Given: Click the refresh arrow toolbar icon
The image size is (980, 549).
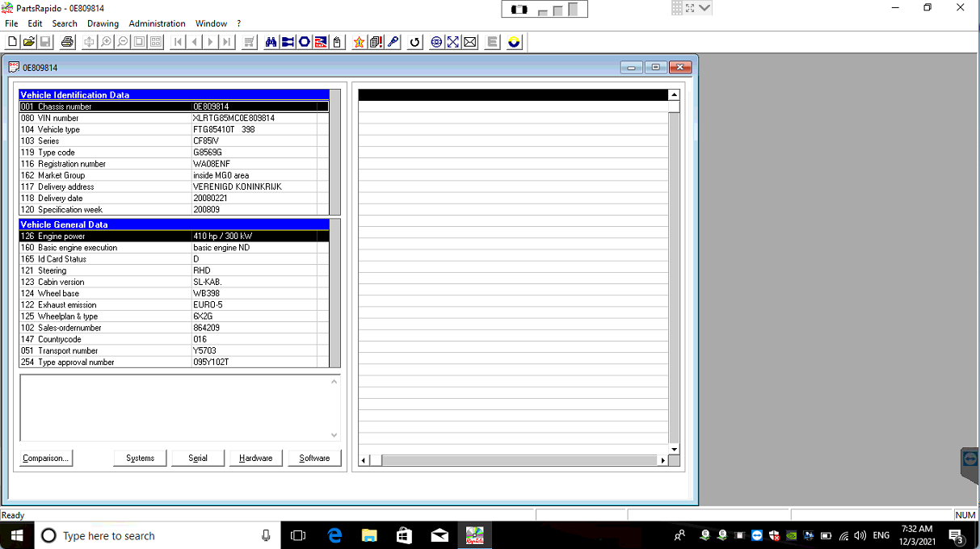Looking at the screenshot, I should [x=415, y=42].
